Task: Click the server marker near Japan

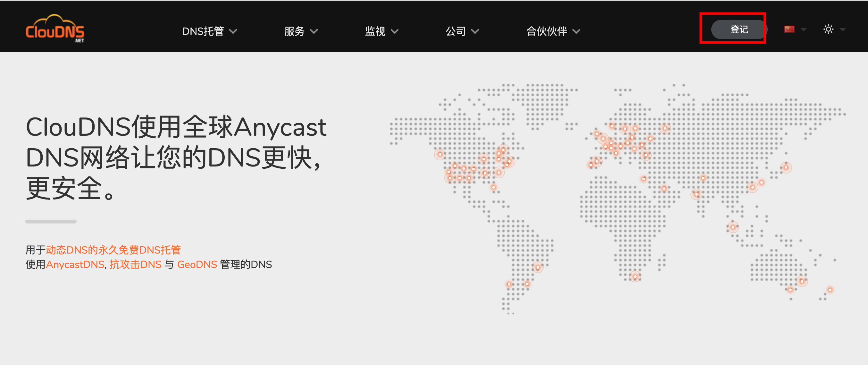Action: [786, 167]
